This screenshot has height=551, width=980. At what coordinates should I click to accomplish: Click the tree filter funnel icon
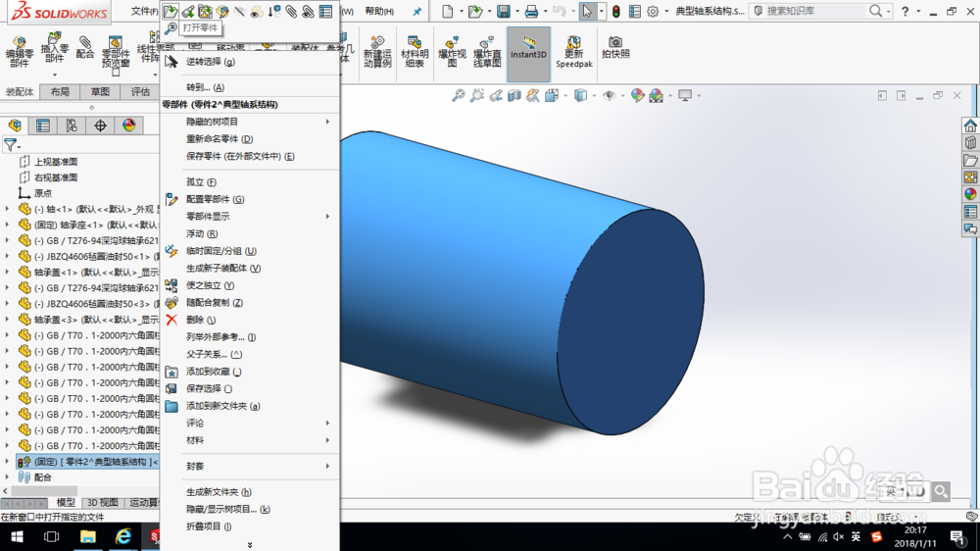pyautogui.click(x=11, y=145)
